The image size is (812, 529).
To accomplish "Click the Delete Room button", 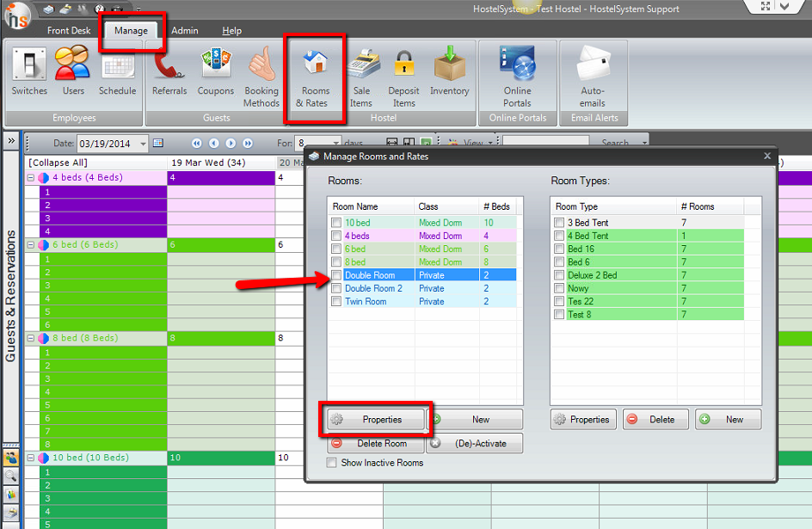I will (377, 443).
